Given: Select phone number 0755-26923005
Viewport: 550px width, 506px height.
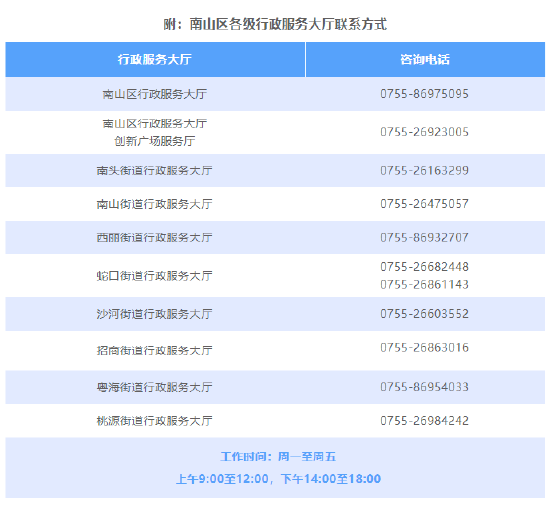Looking at the screenshot, I should (425, 132).
